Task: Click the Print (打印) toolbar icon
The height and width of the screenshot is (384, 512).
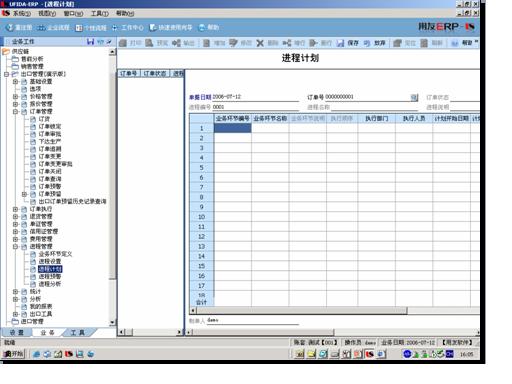Action: pyautogui.click(x=123, y=43)
